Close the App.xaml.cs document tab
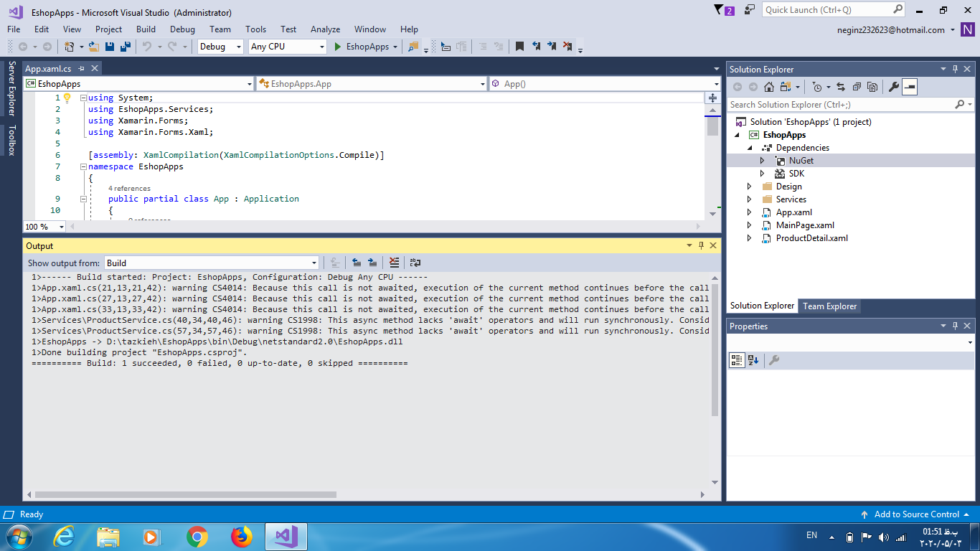 [x=94, y=68]
